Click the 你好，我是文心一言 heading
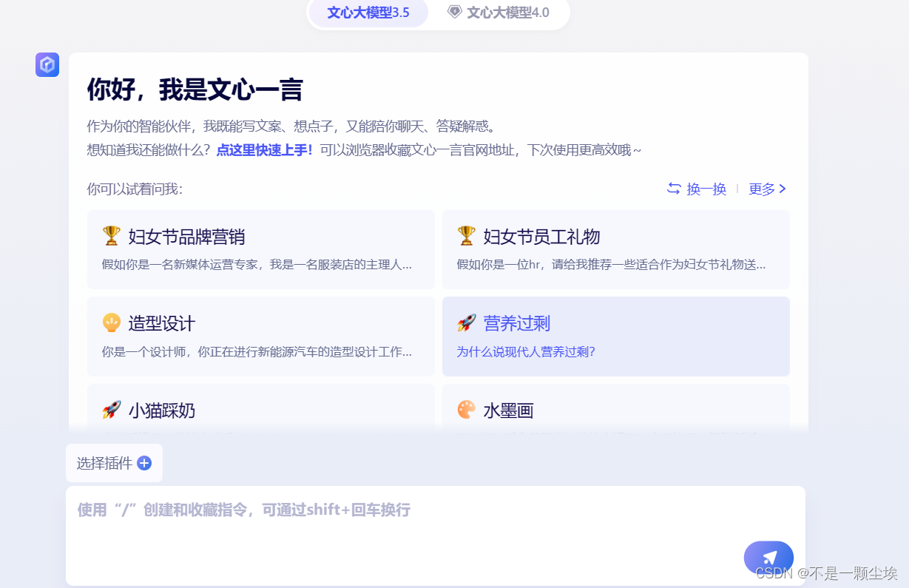This screenshot has width=909, height=588. pyautogui.click(x=195, y=90)
